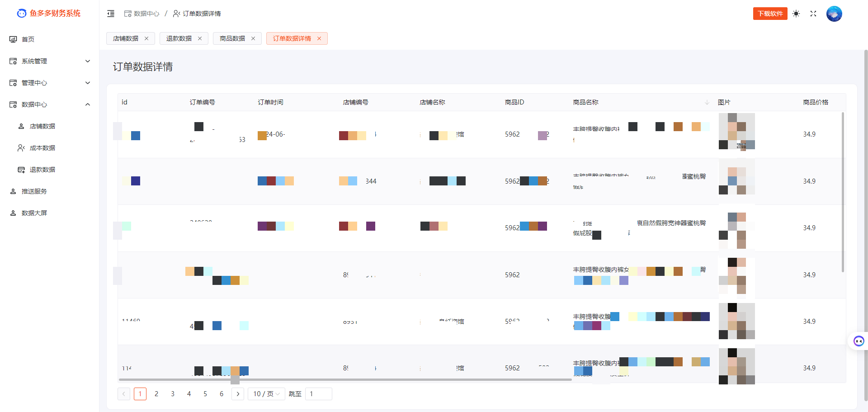Screen dimensions: 868x412
Task: Sort by 商品名称 column arrow
Action: (707, 102)
